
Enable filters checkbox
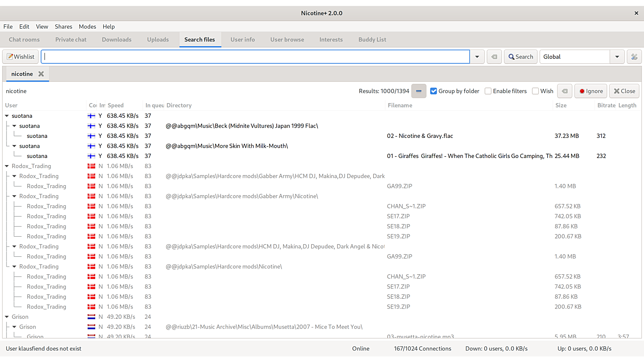click(x=488, y=91)
